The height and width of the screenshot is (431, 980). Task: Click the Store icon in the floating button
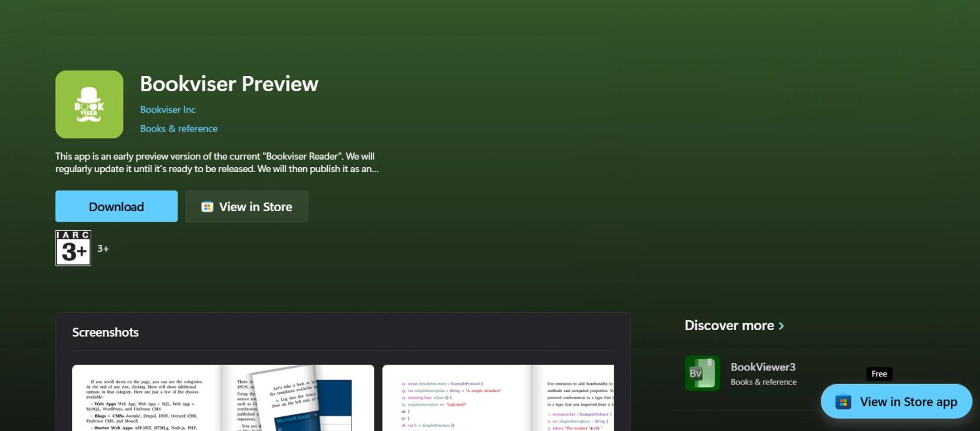pyautogui.click(x=843, y=402)
